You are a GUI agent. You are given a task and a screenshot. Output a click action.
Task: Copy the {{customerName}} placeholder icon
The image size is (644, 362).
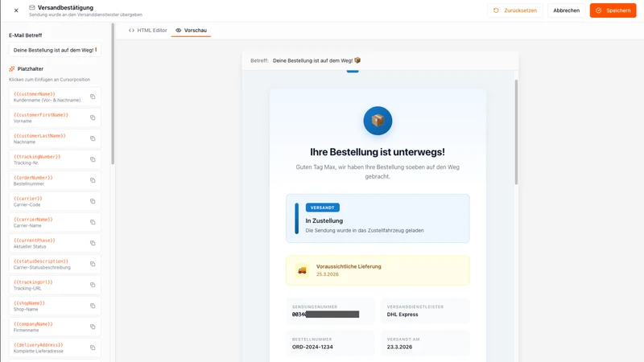93,97
